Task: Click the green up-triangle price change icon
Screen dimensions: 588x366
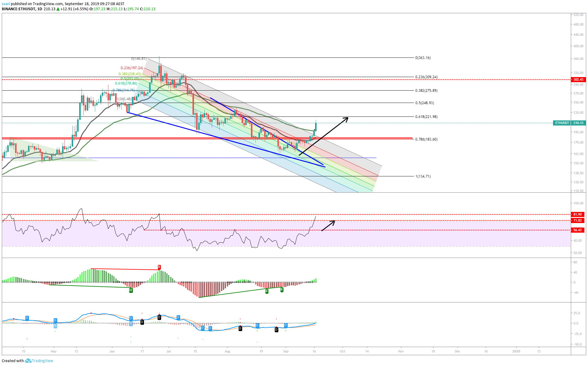Action: [58, 9]
